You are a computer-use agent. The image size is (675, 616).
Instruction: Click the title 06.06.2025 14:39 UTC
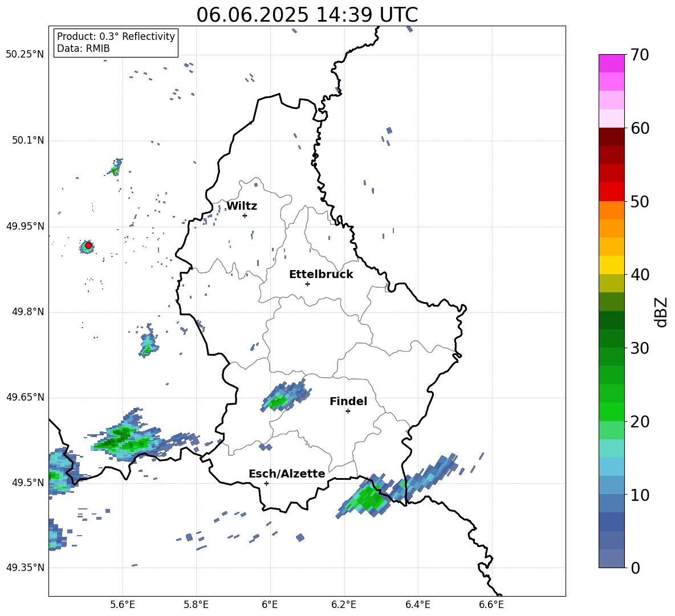click(307, 15)
